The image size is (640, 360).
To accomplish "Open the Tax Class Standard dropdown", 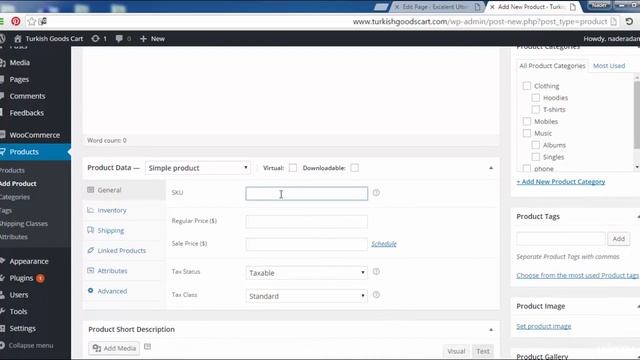I will point(306,296).
